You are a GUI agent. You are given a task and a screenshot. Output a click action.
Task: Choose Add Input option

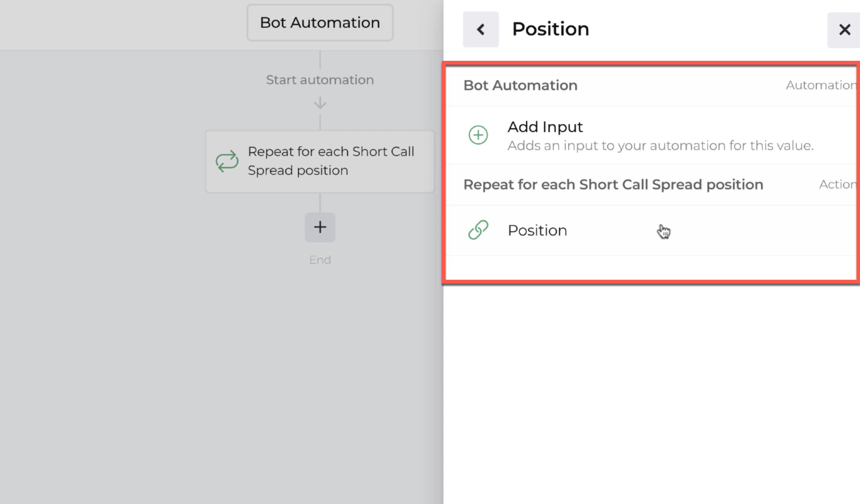[x=651, y=135]
